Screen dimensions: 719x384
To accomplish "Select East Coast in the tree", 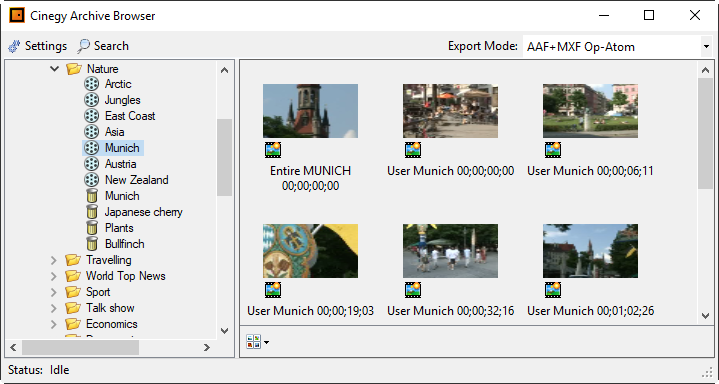I will point(130,116).
